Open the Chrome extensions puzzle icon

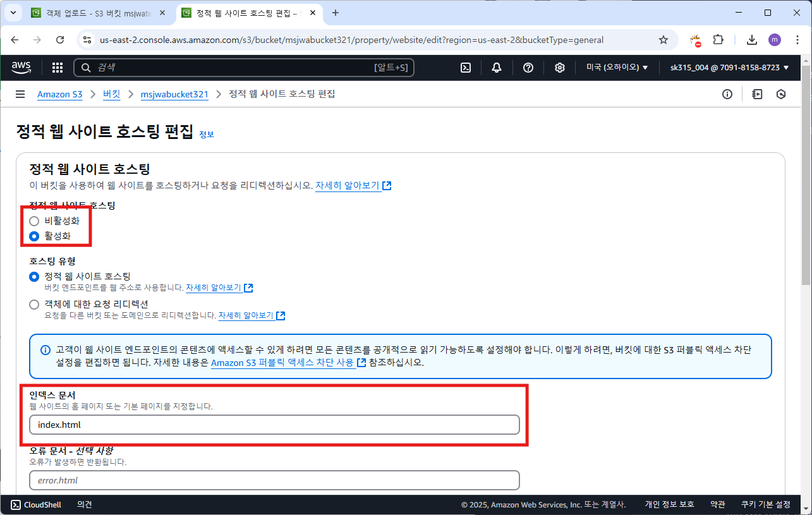pyautogui.click(x=718, y=40)
